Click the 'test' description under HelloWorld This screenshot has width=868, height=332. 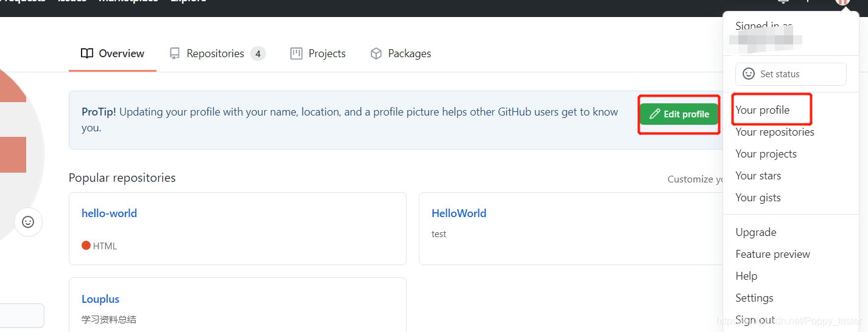(439, 234)
